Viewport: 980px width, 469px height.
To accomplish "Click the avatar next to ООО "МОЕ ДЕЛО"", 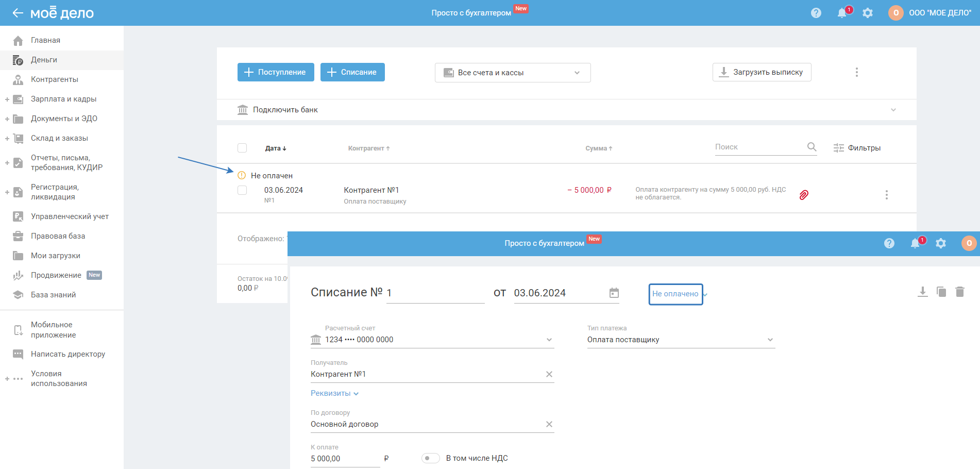I will 896,13.
